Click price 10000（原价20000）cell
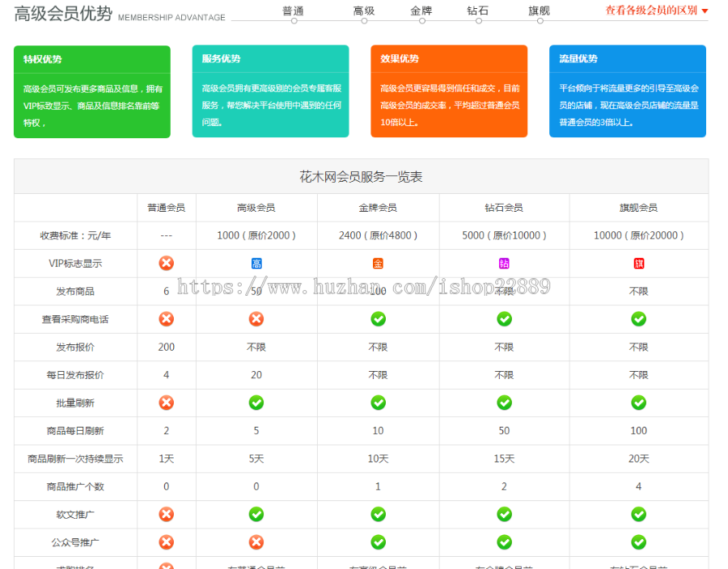The height and width of the screenshot is (569, 728). [x=639, y=235]
